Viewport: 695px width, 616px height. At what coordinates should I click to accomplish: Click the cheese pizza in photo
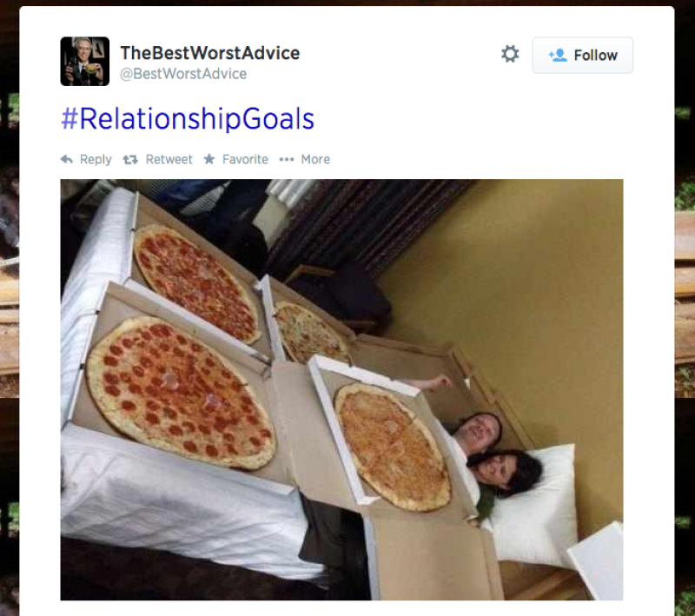[x=392, y=447]
